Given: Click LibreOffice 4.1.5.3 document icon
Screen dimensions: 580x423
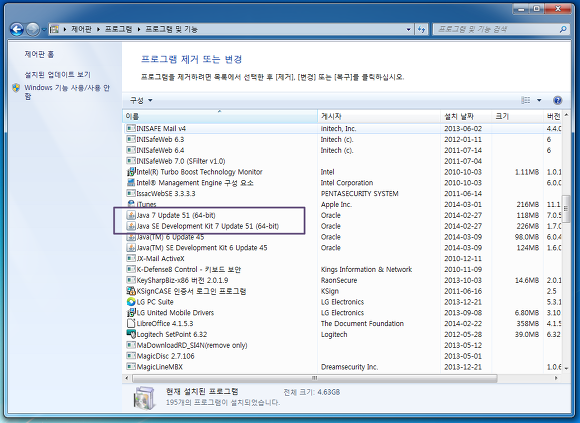Looking at the screenshot, I should tap(131, 324).
